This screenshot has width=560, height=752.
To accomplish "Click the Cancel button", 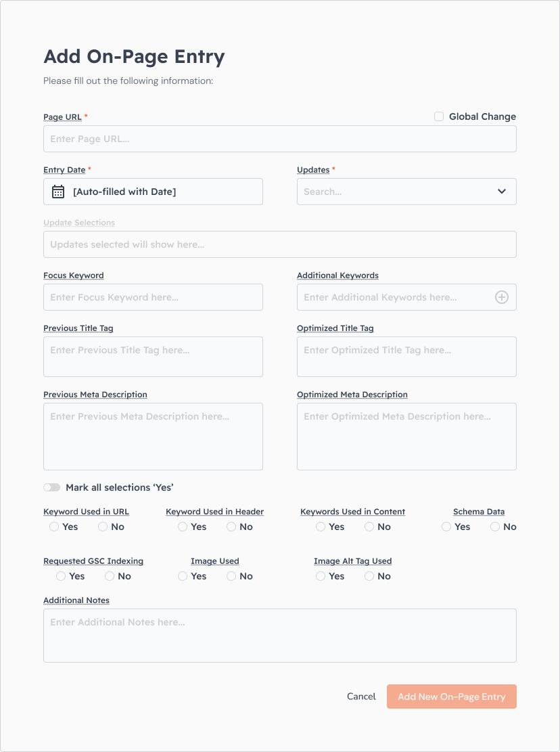I will coord(361,696).
